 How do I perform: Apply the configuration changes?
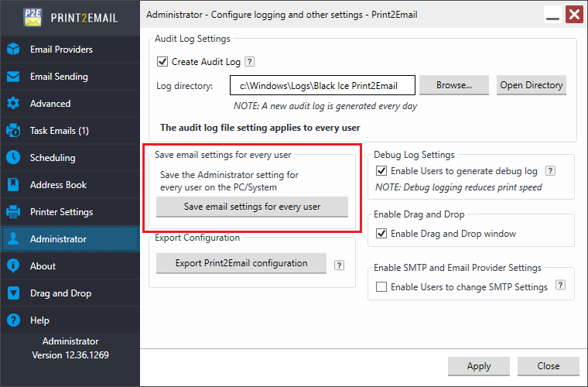(479, 366)
